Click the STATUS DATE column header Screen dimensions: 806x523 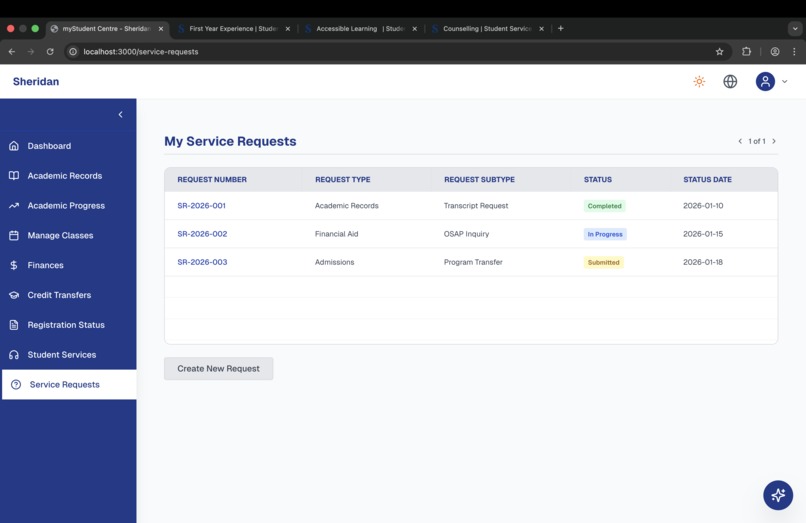[707, 179]
